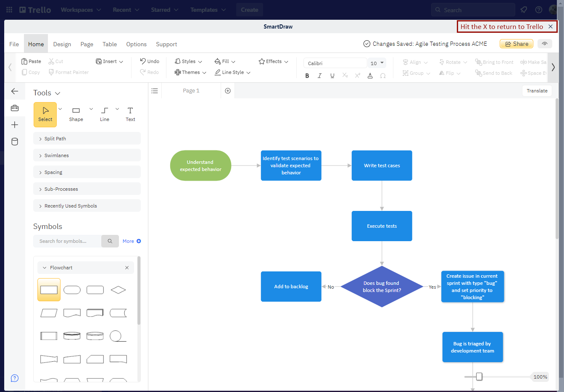Toggle bold formatting

click(307, 76)
